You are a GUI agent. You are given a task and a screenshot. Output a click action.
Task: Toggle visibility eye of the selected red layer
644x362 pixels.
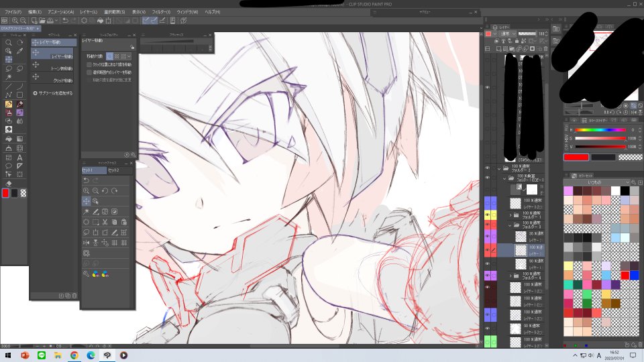tap(487, 250)
